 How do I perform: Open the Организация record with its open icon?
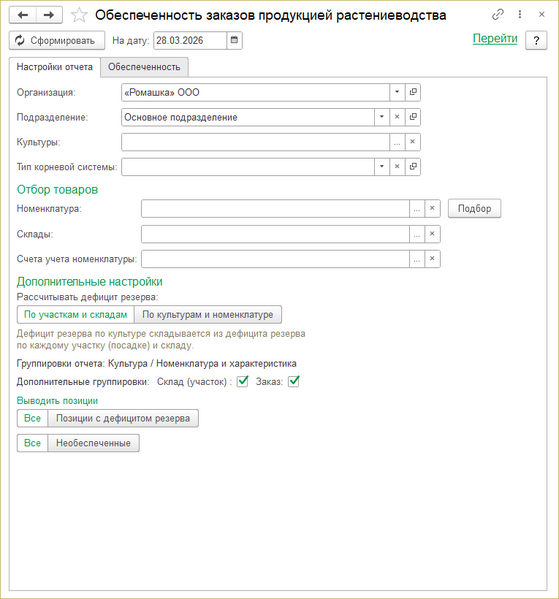413,92
